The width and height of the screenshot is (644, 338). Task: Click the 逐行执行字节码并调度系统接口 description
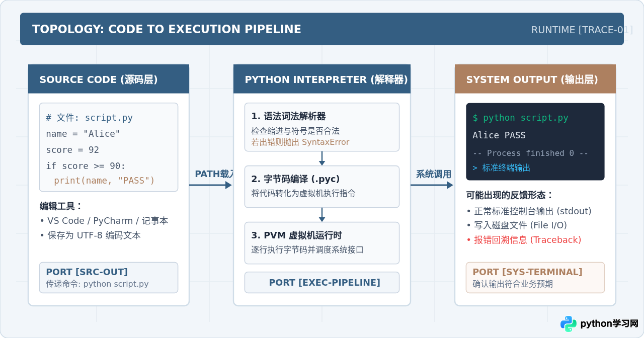307,249
